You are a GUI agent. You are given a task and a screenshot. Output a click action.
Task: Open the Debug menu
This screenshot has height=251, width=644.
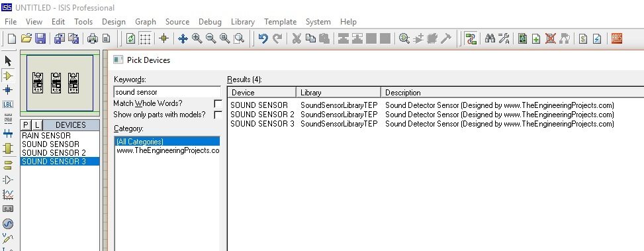[210, 22]
